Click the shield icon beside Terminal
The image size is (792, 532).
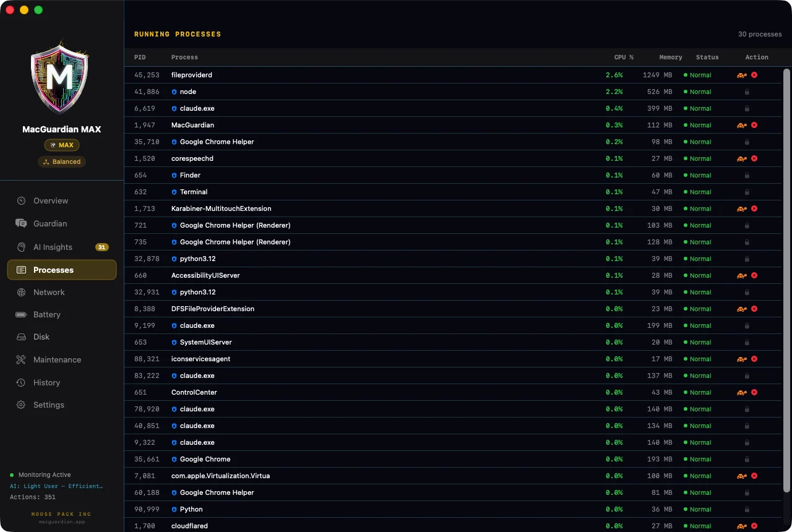click(x=174, y=192)
